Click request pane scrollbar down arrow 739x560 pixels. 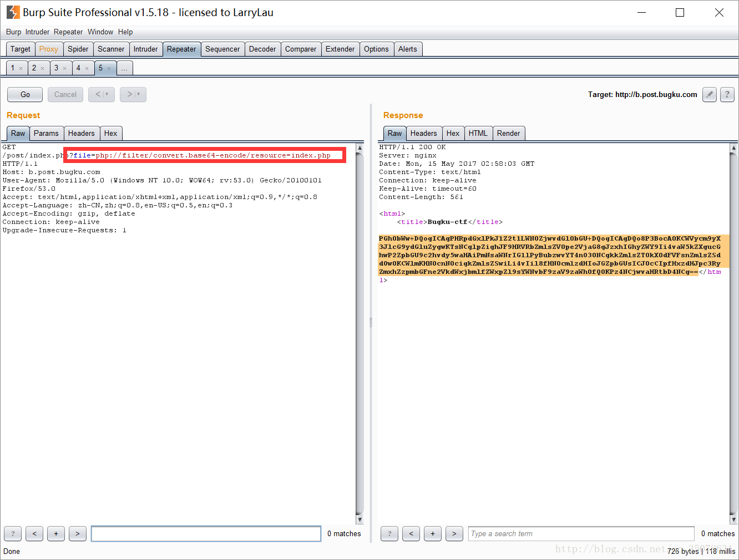click(x=360, y=520)
